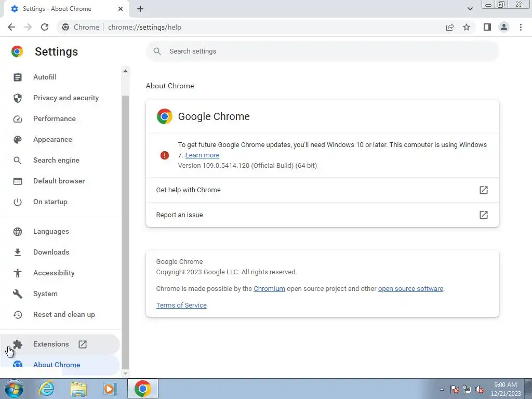Open Windows Explorer from taskbar
This screenshot has height=399, width=532.
(78, 389)
